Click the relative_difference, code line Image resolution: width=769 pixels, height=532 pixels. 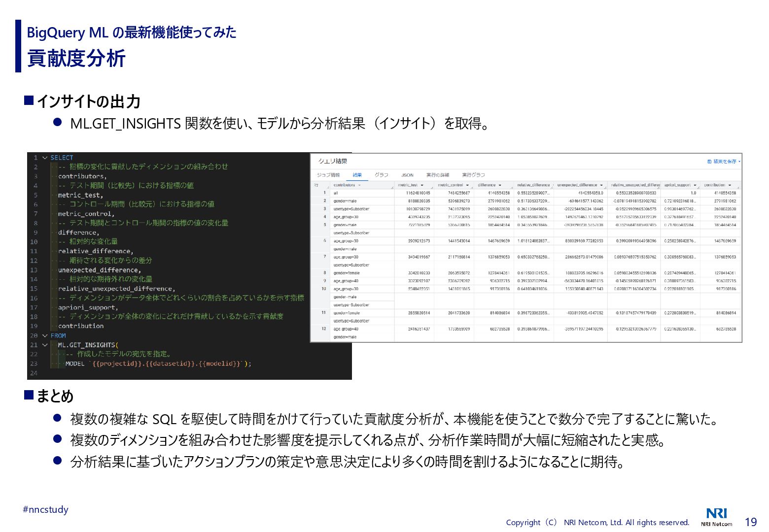(96, 251)
